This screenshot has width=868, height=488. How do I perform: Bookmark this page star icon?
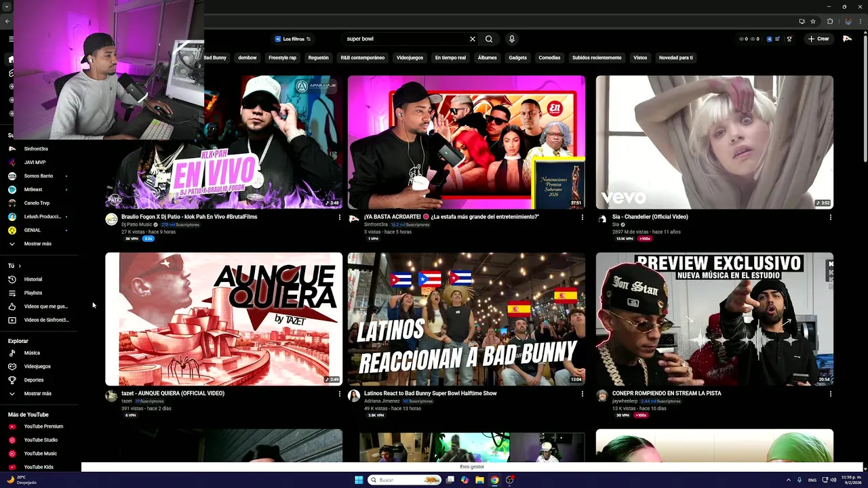pos(813,21)
